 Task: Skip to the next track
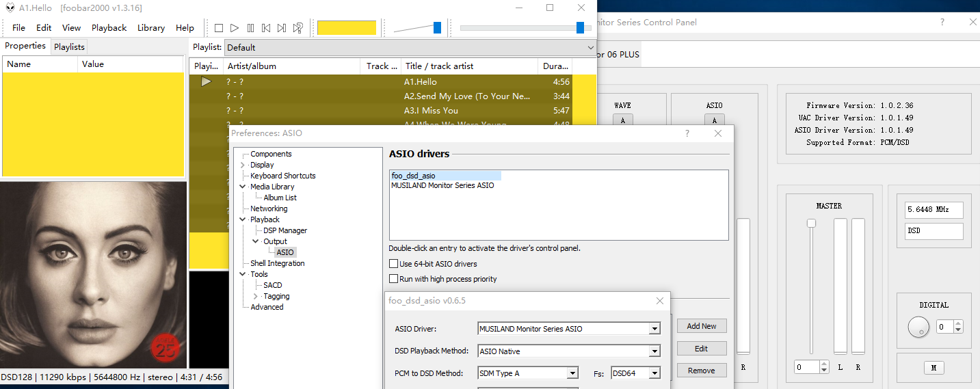tap(282, 28)
